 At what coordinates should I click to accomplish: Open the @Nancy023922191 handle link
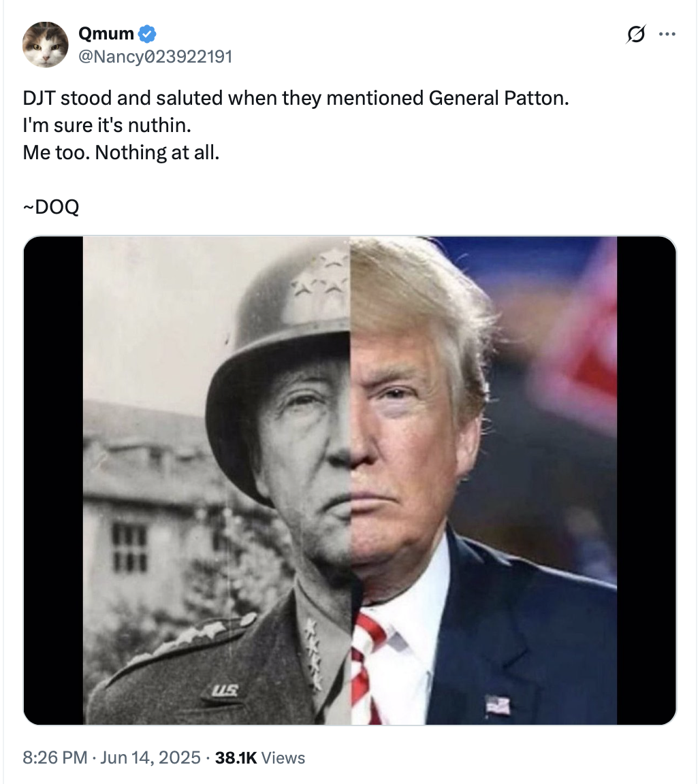(155, 56)
